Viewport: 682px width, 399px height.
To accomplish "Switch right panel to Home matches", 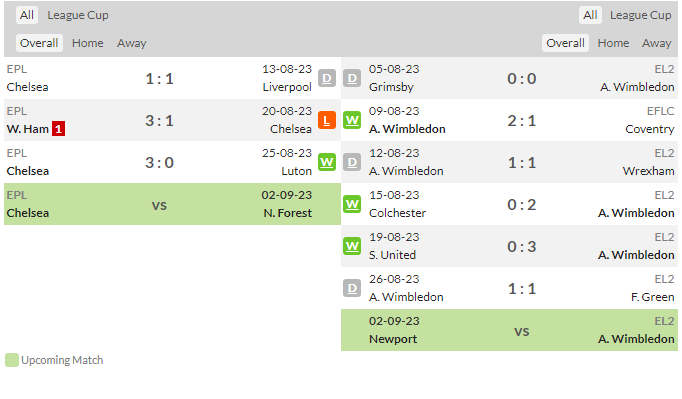I will click(613, 43).
